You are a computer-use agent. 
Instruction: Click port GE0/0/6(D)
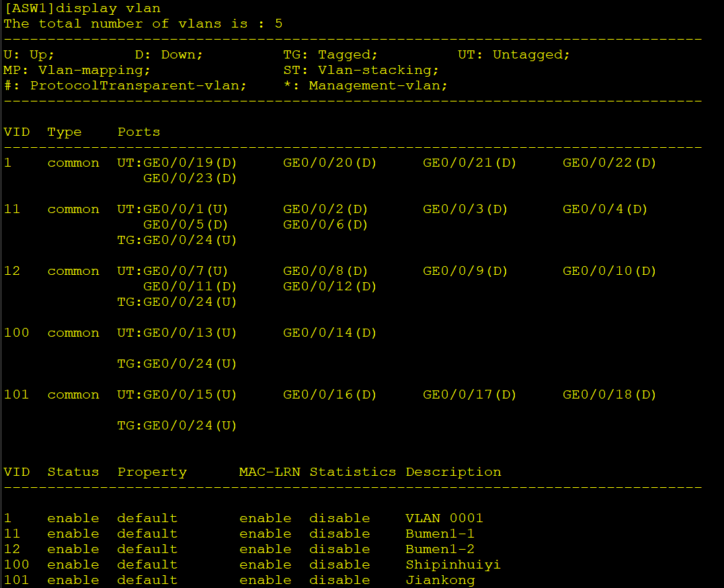(x=325, y=224)
